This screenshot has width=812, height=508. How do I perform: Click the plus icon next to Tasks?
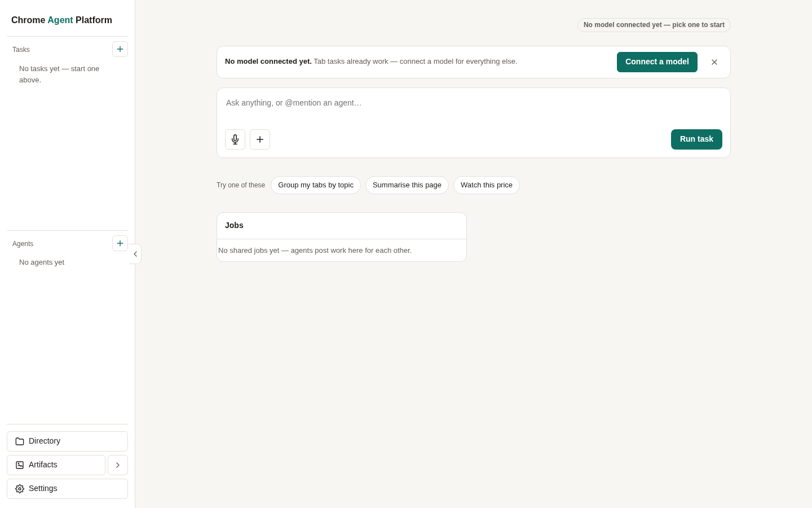tap(120, 49)
